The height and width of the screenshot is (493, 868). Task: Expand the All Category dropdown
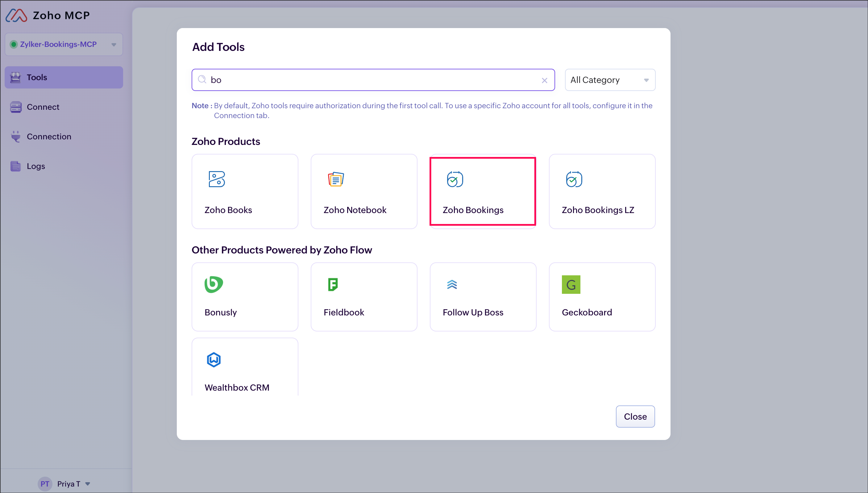pos(610,80)
